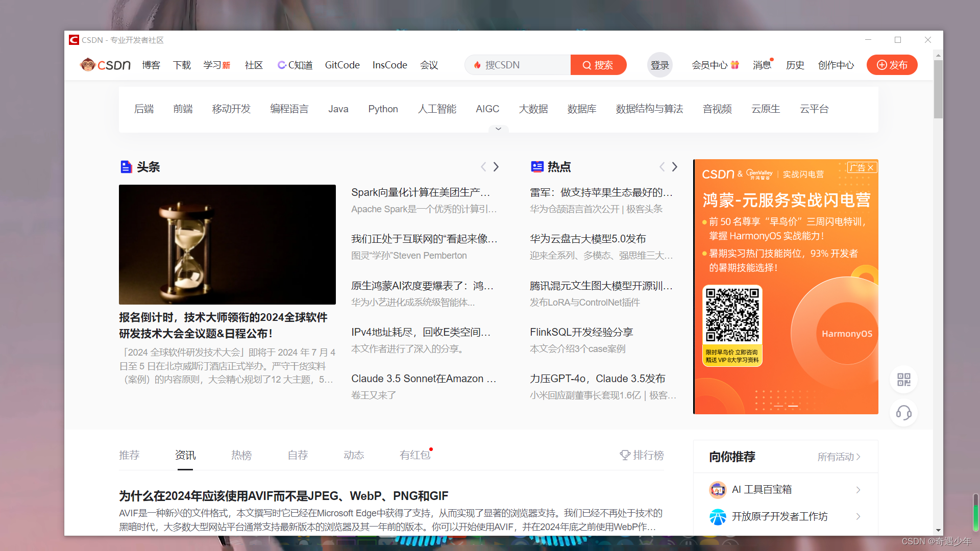980x551 pixels.
Task: Expand AI 工具百宝箱 row arrow
Action: 858,490
